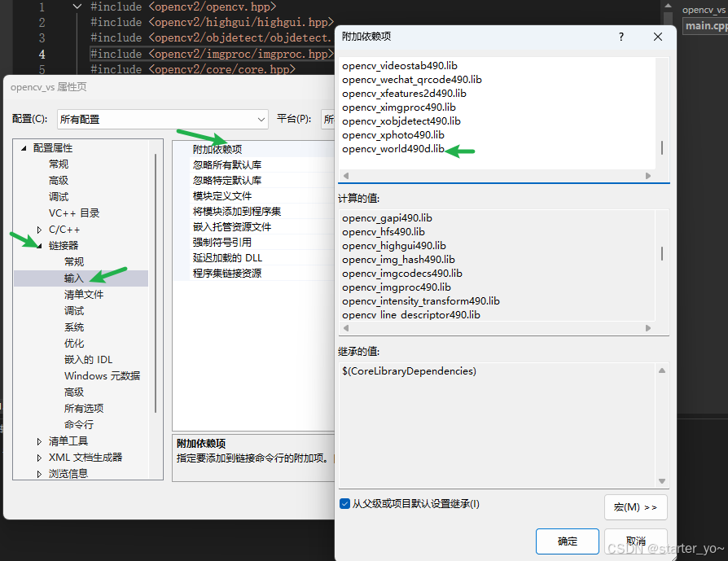This screenshot has height=561, width=728.
Task: Click the opencv_videostab490.lib line
Action: point(400,65)
